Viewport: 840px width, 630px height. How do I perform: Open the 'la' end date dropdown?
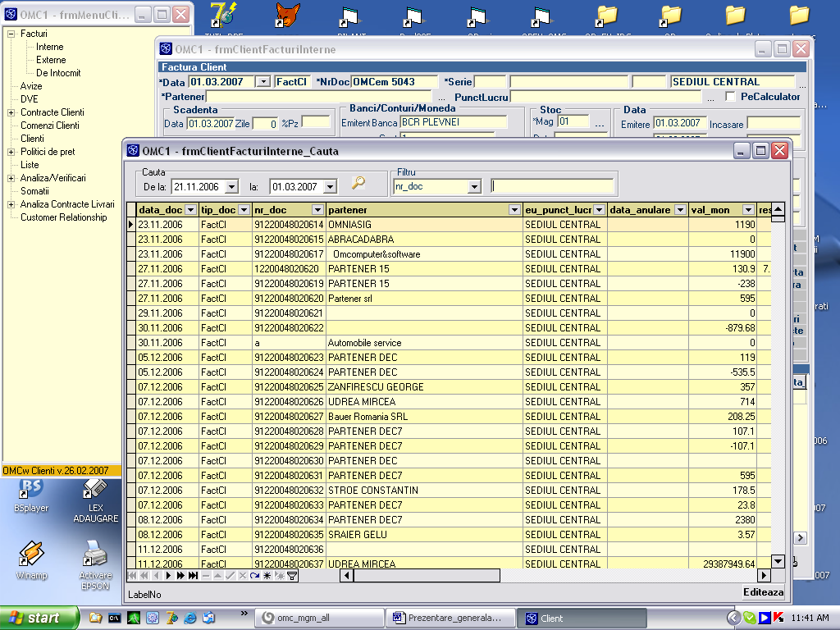(x=331, y=187)
